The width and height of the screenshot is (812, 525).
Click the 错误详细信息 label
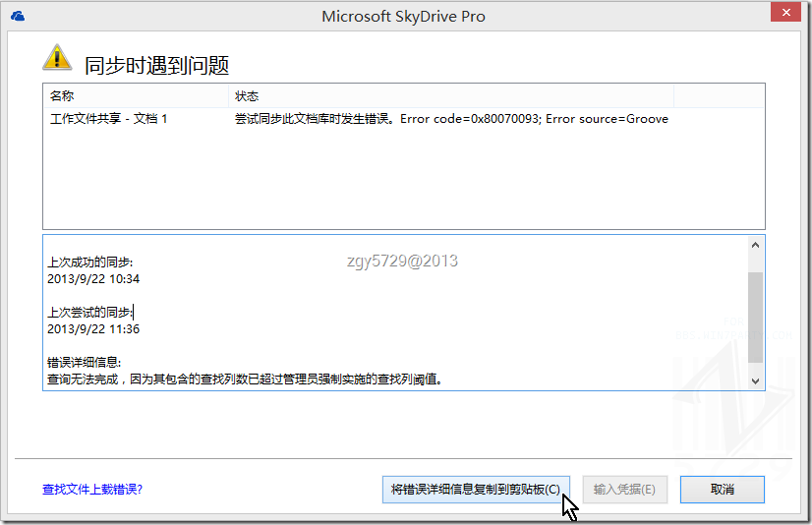coord(84,363)
